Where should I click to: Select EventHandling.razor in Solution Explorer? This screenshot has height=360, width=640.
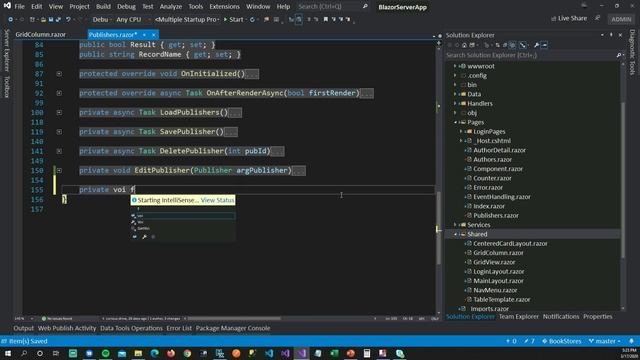click(x=502, y=197)
